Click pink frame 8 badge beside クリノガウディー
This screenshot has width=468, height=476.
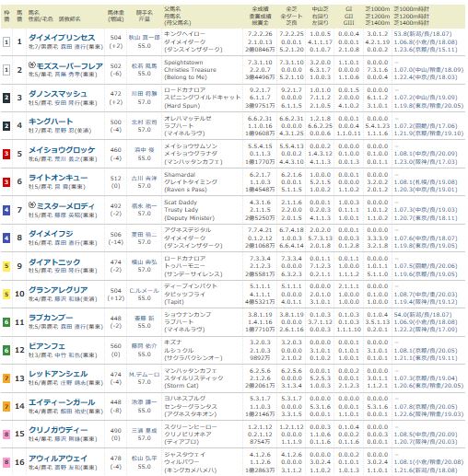click(x=6, y=434)
